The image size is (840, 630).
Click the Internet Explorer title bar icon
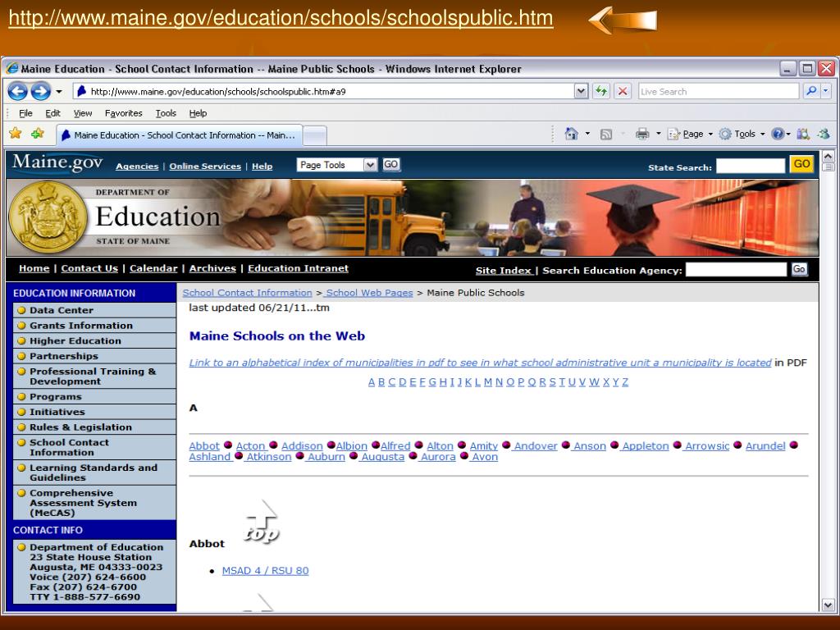pyautogui.click(x=11, y=69)
